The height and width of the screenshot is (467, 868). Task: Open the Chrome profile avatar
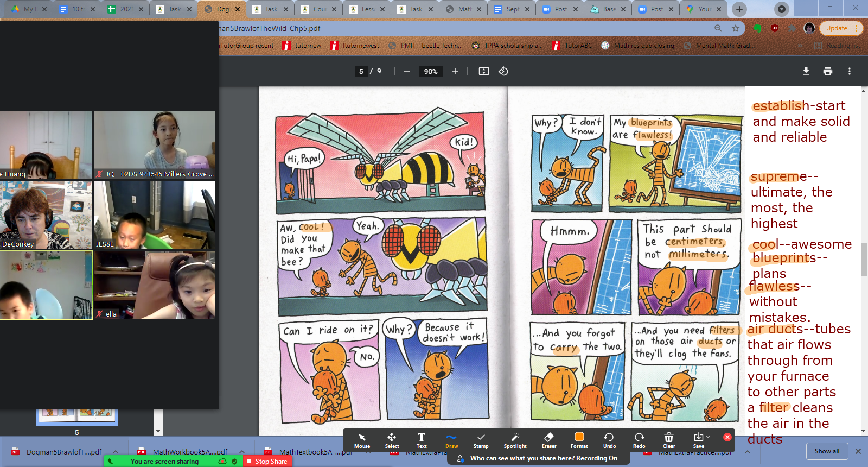click(809, 28)
